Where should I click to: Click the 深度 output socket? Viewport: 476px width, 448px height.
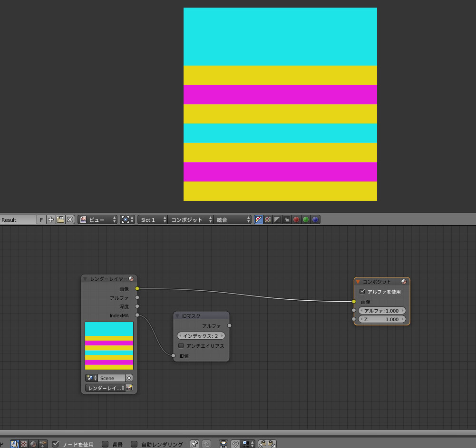[137, 306]
